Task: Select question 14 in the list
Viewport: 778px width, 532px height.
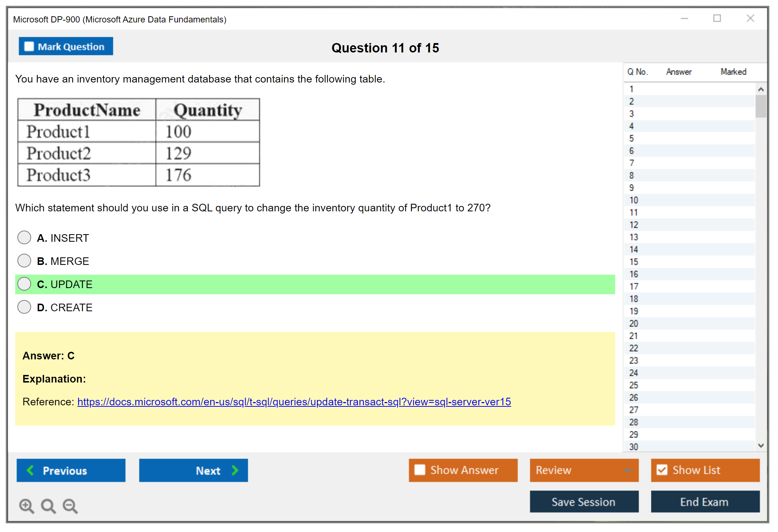Action: tap(634, 249)
